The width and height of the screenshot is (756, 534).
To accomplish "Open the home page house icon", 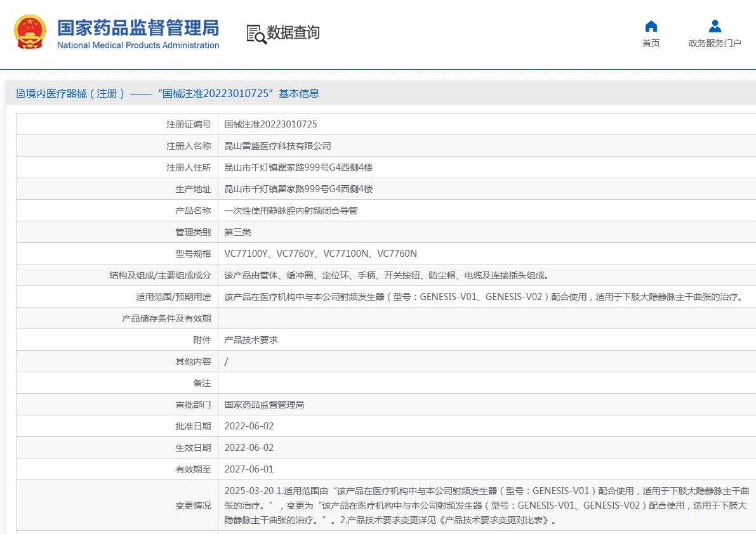I will coord(651,26).
